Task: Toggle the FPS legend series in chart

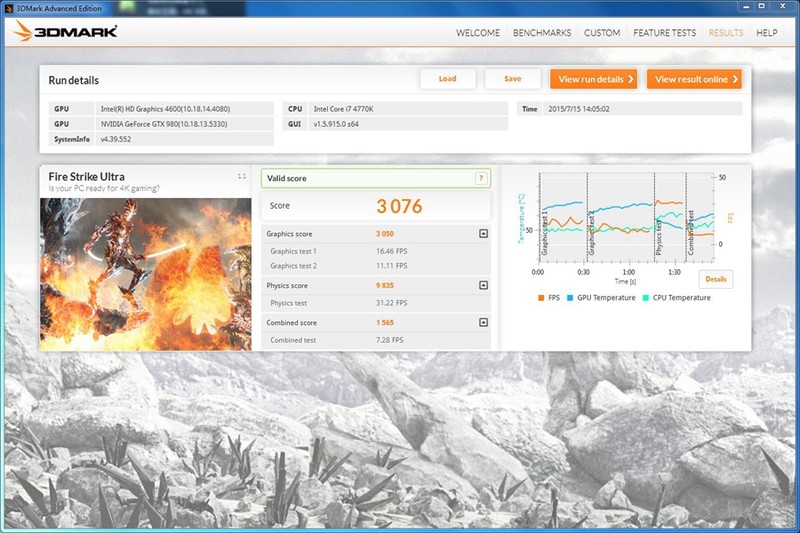Action: pos(547,298)
